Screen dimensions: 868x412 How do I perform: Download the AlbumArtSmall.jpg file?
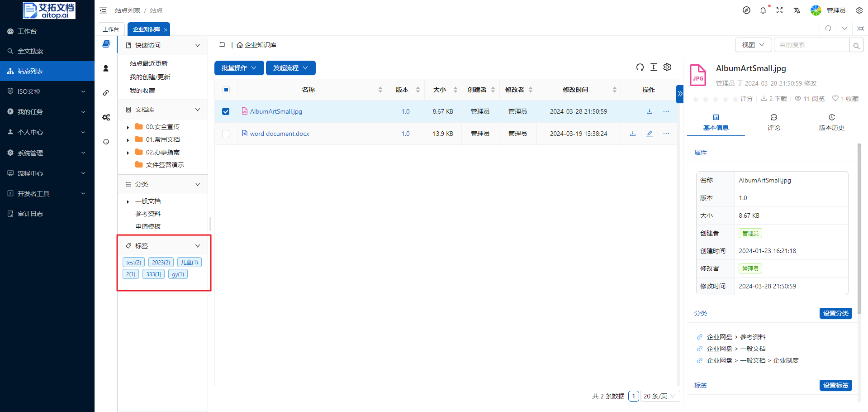click(x=649, y=111)
